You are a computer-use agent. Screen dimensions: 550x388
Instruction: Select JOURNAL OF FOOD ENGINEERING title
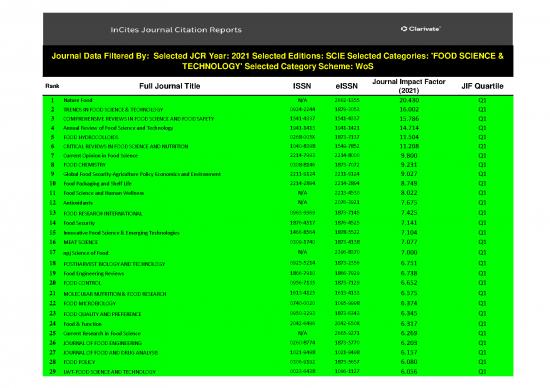point(102,343)
